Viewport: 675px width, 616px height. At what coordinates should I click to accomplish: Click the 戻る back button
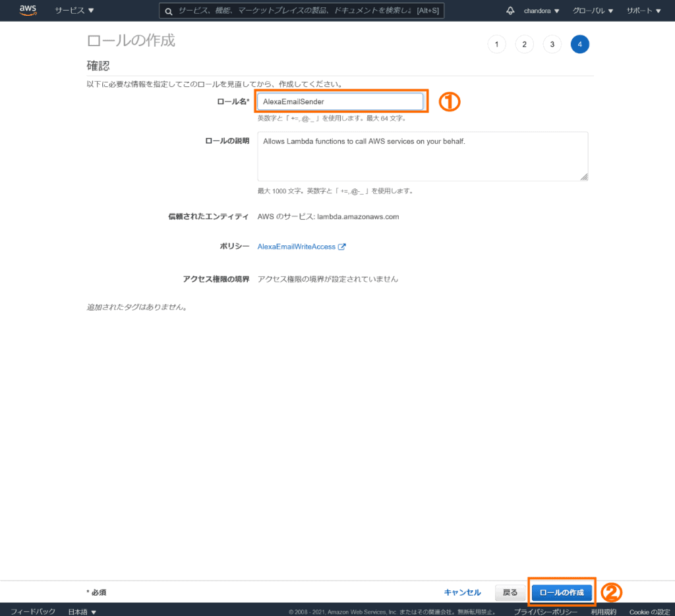[x=510, y=593]
